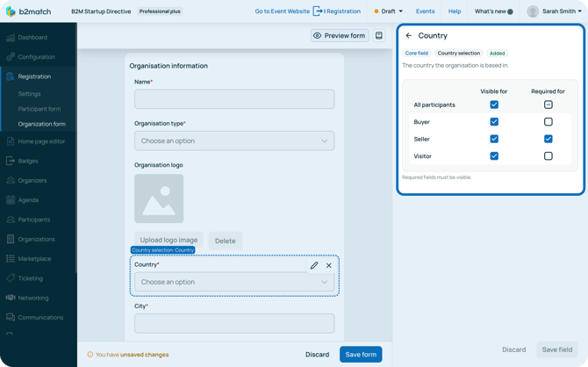Viewport: 588px width, 367px height.
Task: Open Help in top navigation
Action: point(455,11)
